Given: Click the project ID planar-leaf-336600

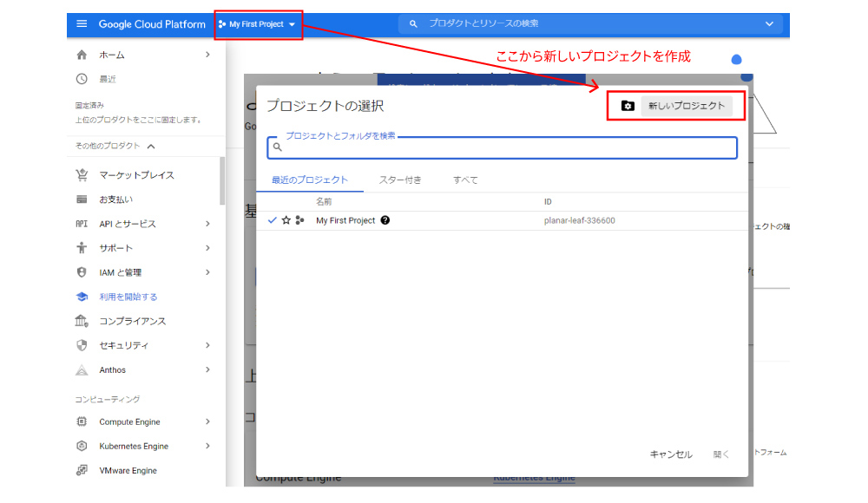Looking at the screenshot, I should pyautogui.click(x=580, y=220).
